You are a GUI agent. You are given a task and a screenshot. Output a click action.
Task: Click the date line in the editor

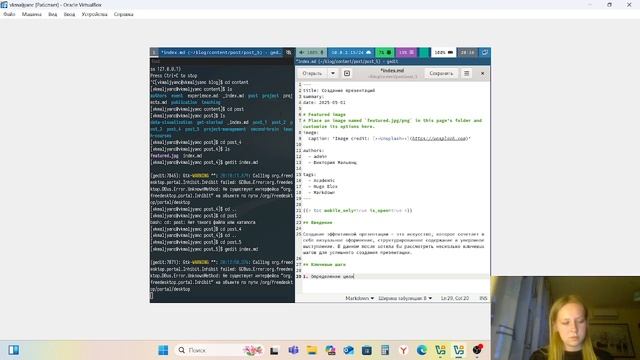[324, 102]
